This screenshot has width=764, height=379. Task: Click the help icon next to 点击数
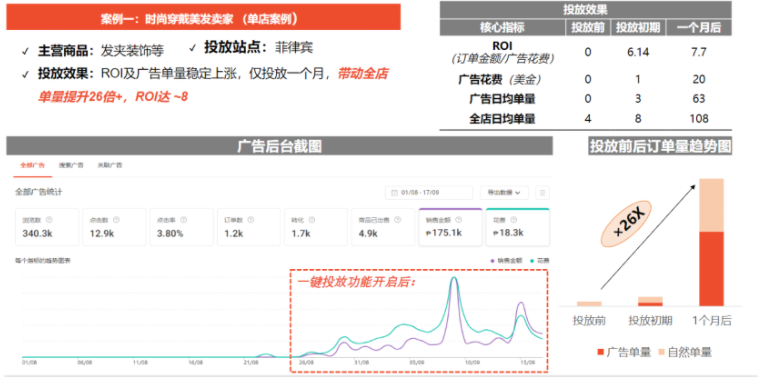(116, 220)
